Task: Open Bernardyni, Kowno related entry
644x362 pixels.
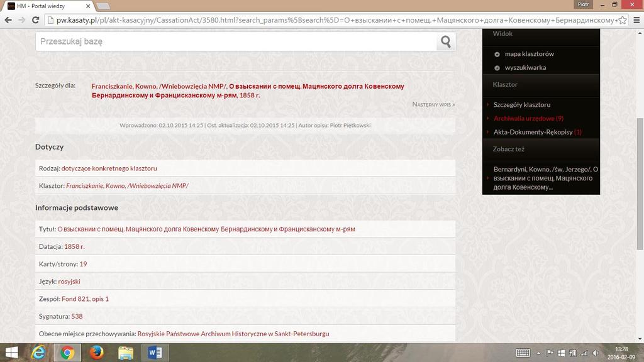Action: [x=545, y=178]
